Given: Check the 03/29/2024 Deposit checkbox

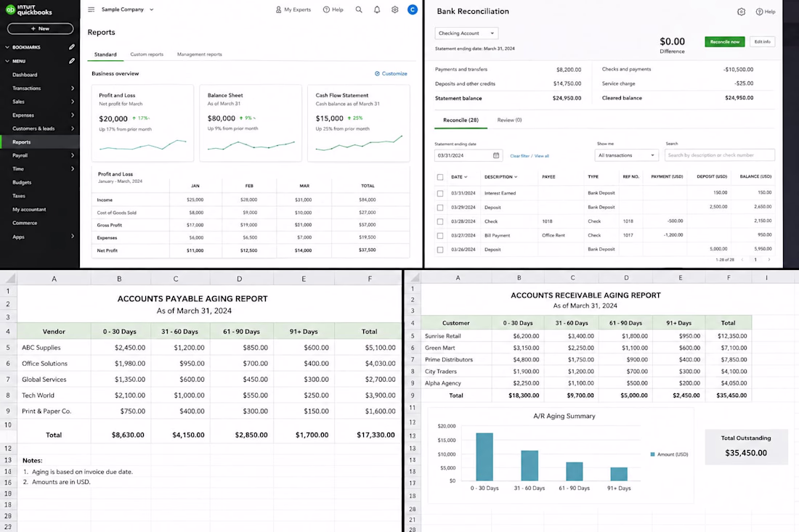Looking at the screenshot, I should tap(440, 208).
